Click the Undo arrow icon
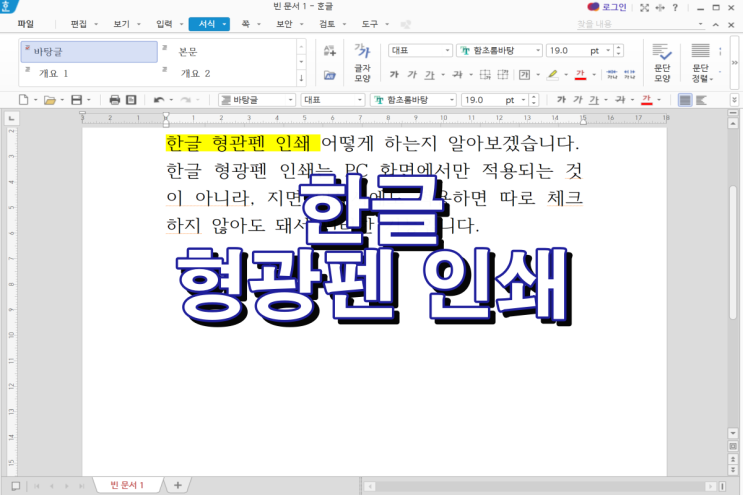 coord(157,100)
